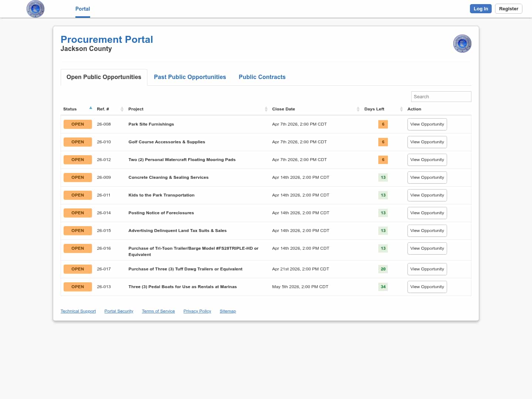Open the Privacy Policy footer link
The height and width of the screenshot is (399, 532).
[197, 311]
